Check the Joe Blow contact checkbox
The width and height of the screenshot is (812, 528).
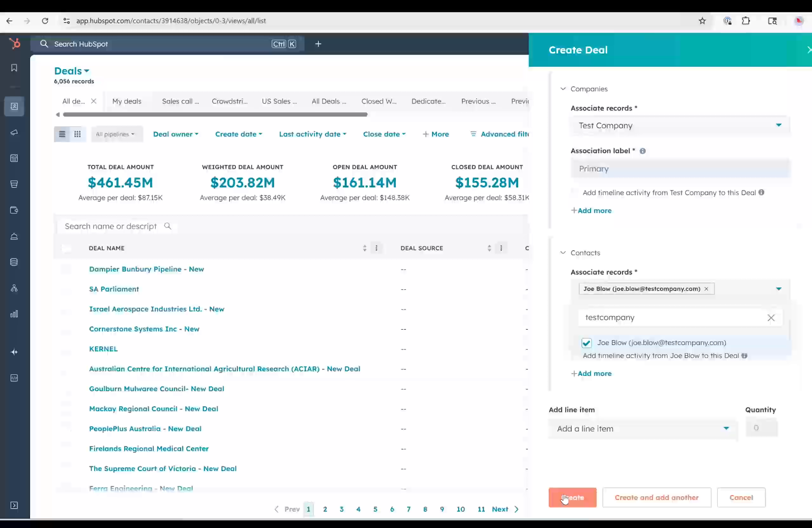click(x=586, y=343)
